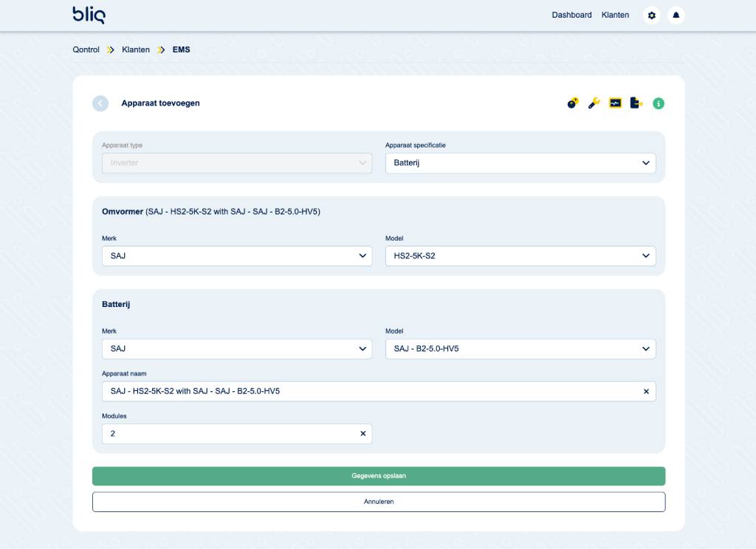Open the monitor graph icon
This screenshot has width=756, height=549.
click(615, 103)
